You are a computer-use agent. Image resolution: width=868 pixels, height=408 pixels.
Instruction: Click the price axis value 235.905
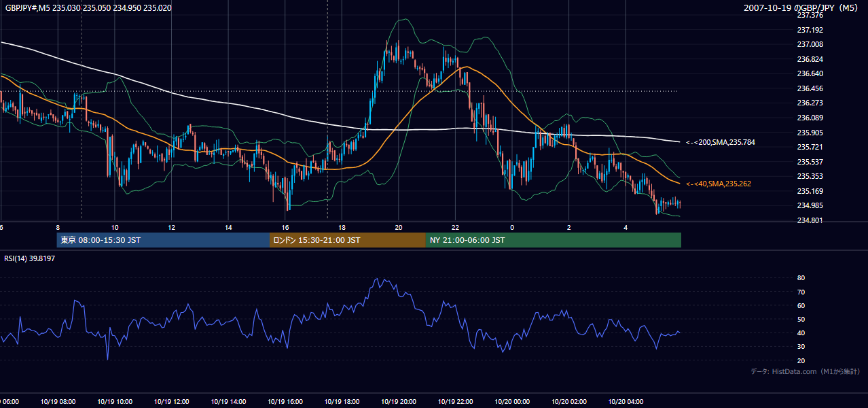810,133
